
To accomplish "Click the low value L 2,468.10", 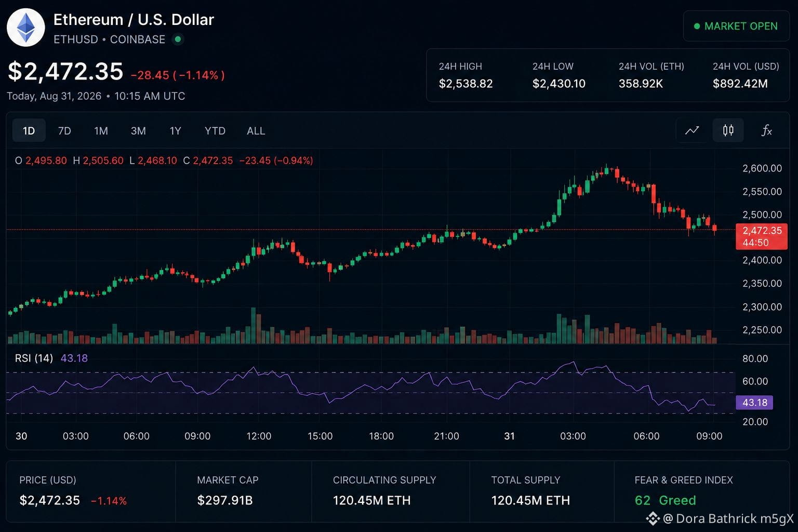I will coord(153,161).
